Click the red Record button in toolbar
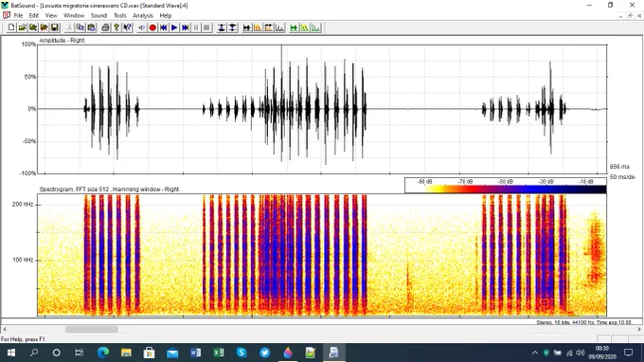Image resolution: width=644 pixels, height=362 pixels. click(152, 27)
